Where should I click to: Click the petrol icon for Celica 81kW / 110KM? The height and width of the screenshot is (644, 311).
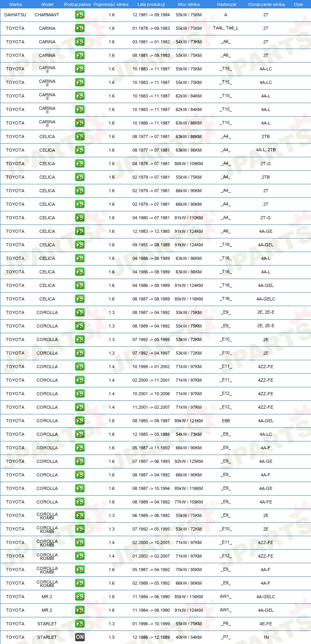click(80, 218)
